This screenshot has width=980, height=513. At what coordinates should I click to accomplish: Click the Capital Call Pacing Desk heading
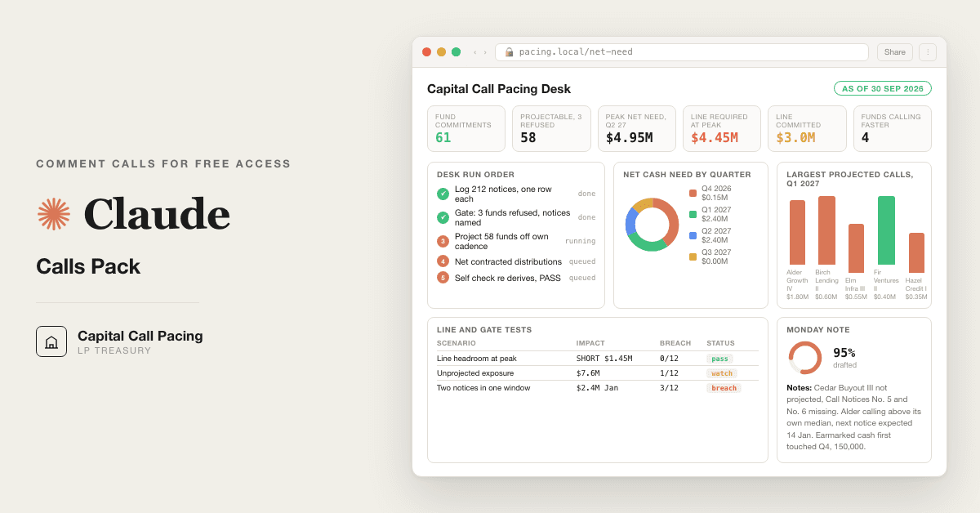coord(499,89)
